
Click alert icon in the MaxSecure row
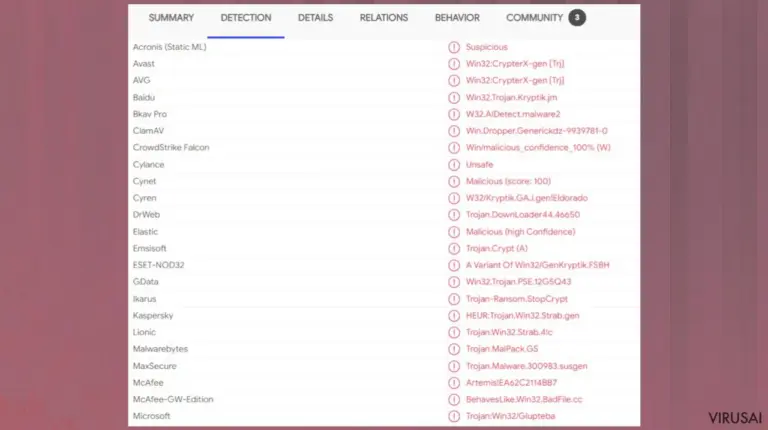point(454,366)
